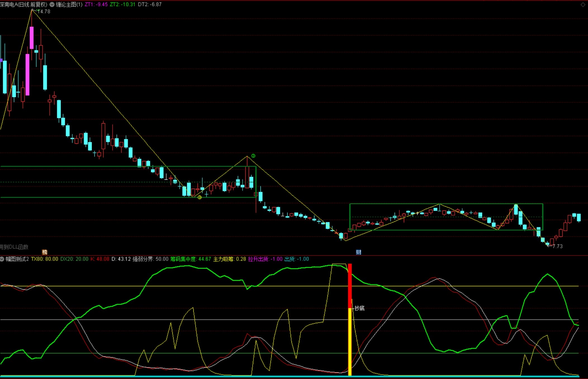Click the ZT1: -9.45 value
This screenshot has width=588, height=379.
[x=96, y=4]
